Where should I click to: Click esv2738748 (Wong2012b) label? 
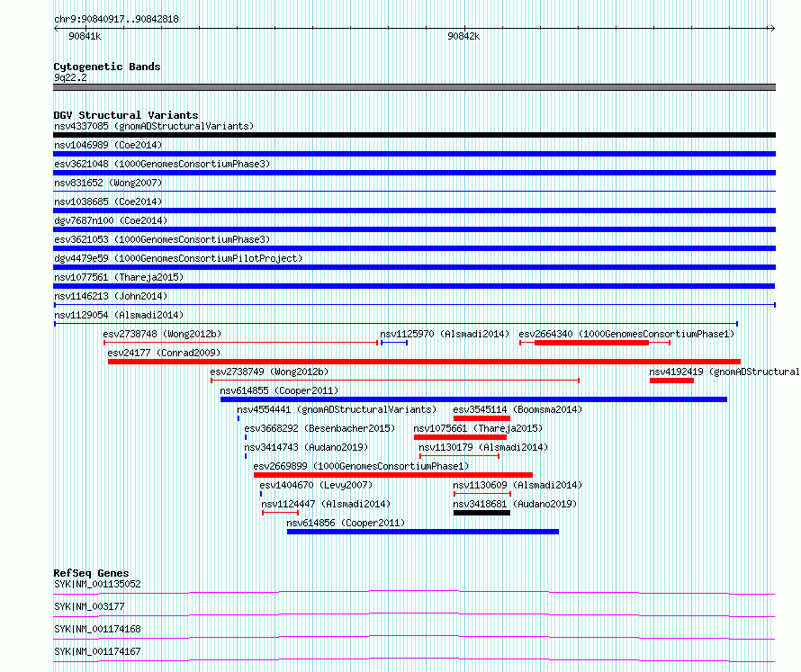click(162, 334)
